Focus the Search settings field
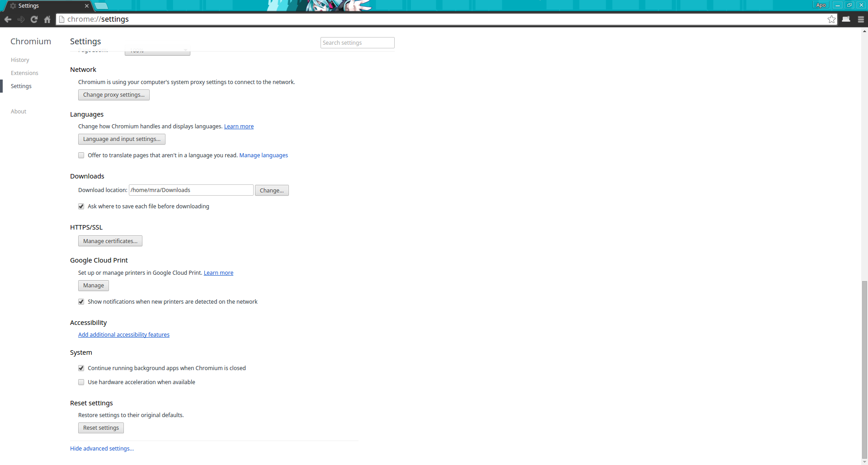868x465 pixels. coord(357,42)
